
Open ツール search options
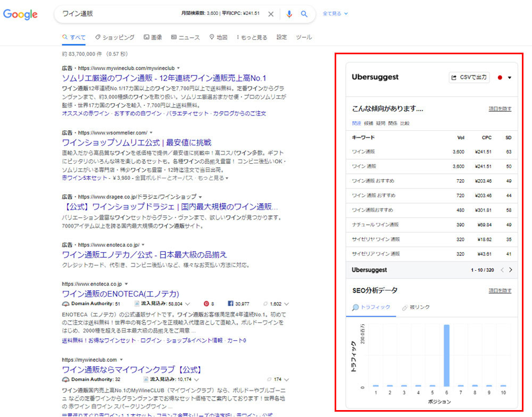304,37
